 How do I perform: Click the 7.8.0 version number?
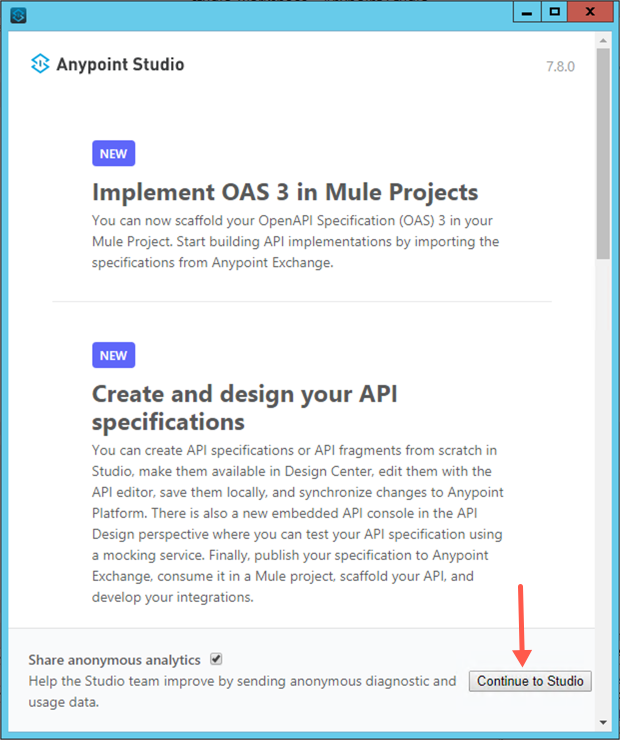(560, 66)
